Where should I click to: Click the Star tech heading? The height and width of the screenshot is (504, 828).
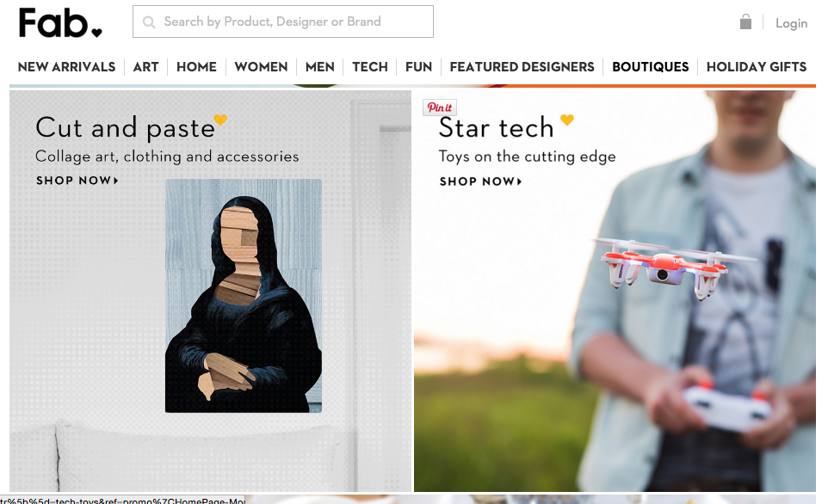[496, 127]
